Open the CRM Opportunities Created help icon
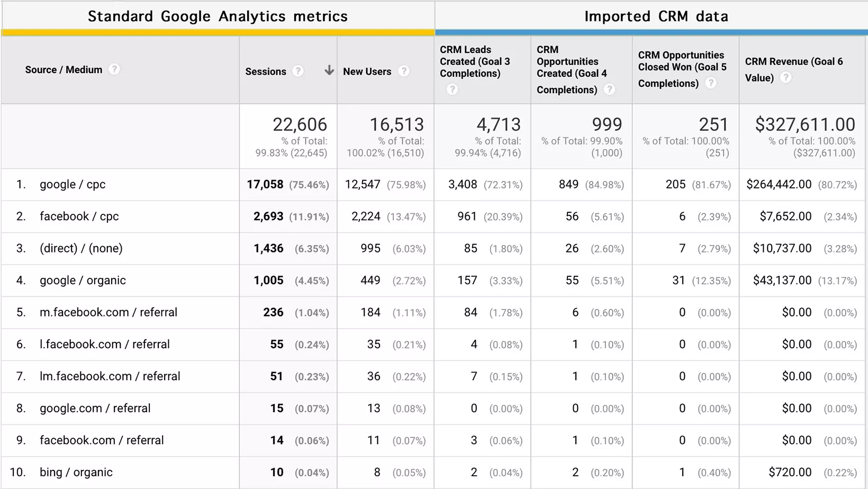The height and width of the screenshot is (489, 868). click(610, 89)
